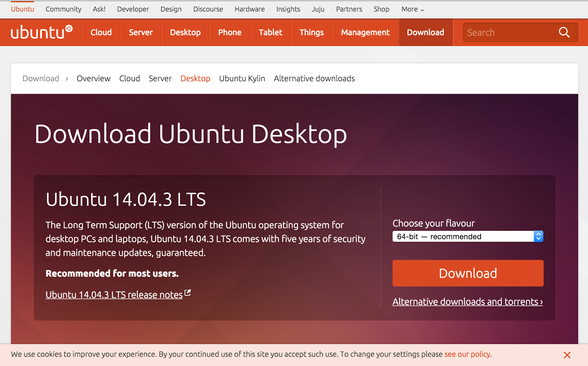Visit the Discourse link
This screenshot has height=366, width=588.
208,9
